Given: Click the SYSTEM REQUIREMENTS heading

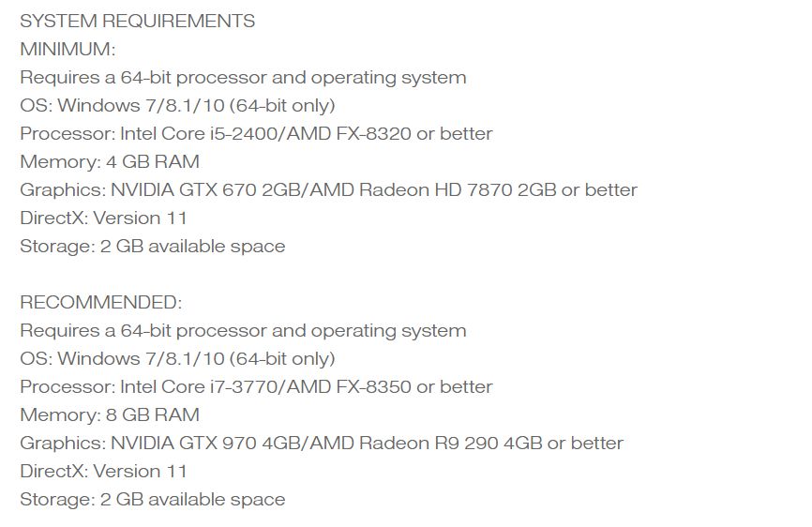Looking at the screenshot, I should [137, 22].
